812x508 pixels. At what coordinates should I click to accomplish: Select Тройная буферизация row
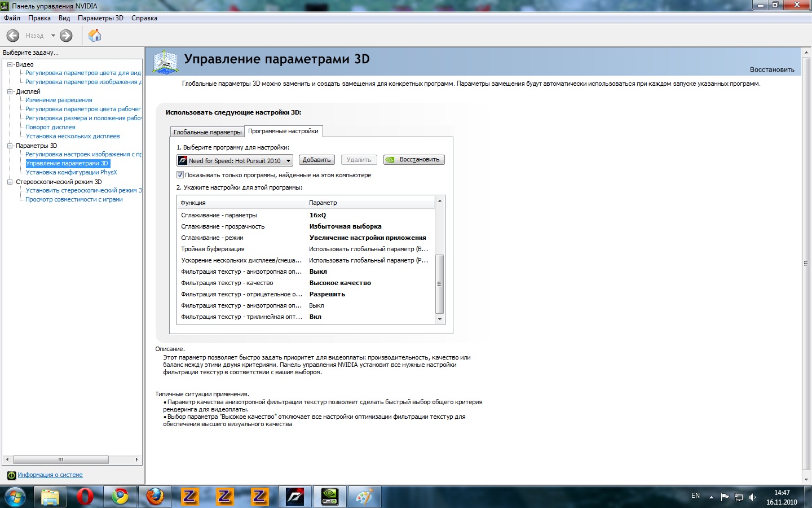[306, 249]
